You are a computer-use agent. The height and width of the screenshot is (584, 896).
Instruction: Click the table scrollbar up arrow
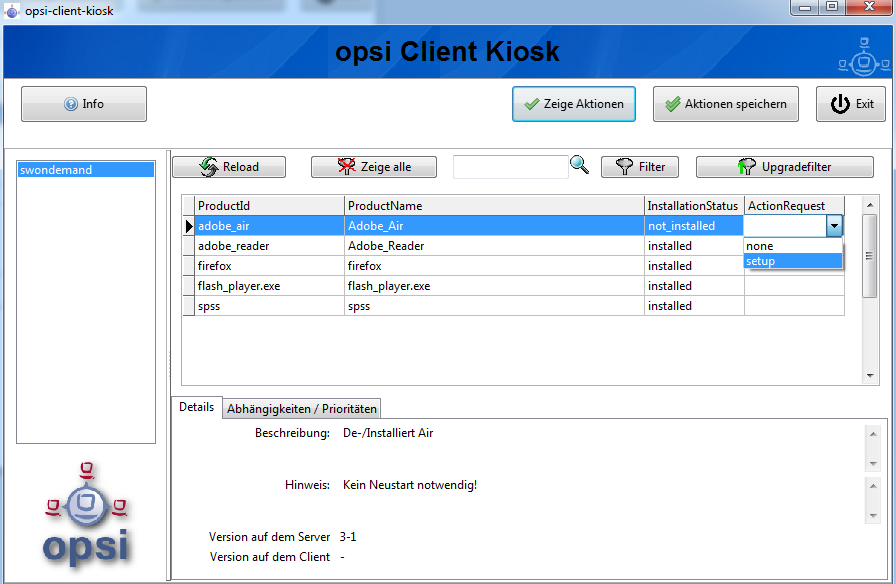point(870,205)
